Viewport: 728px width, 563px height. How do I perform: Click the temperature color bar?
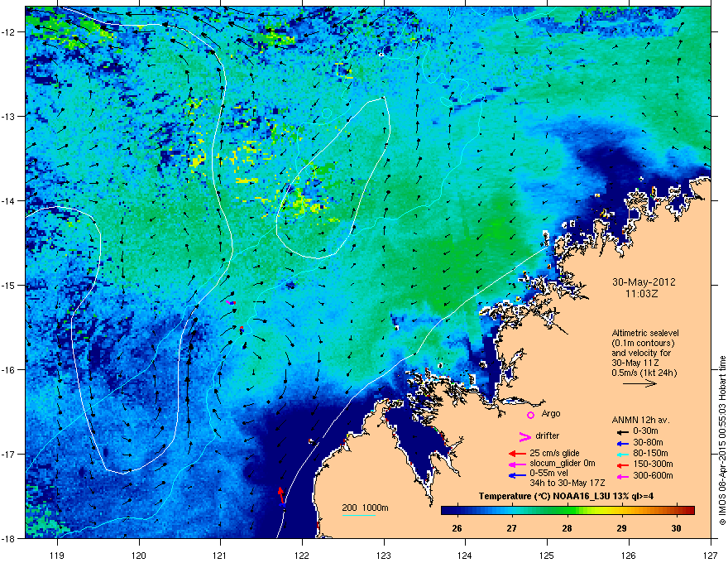point(568,511)
